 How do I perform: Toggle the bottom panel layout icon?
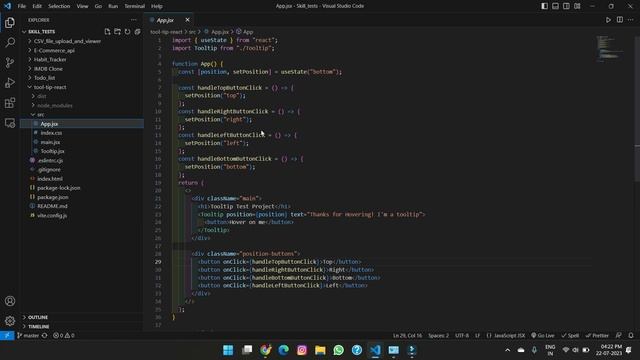pyautogui.click(x=556, y=6)
